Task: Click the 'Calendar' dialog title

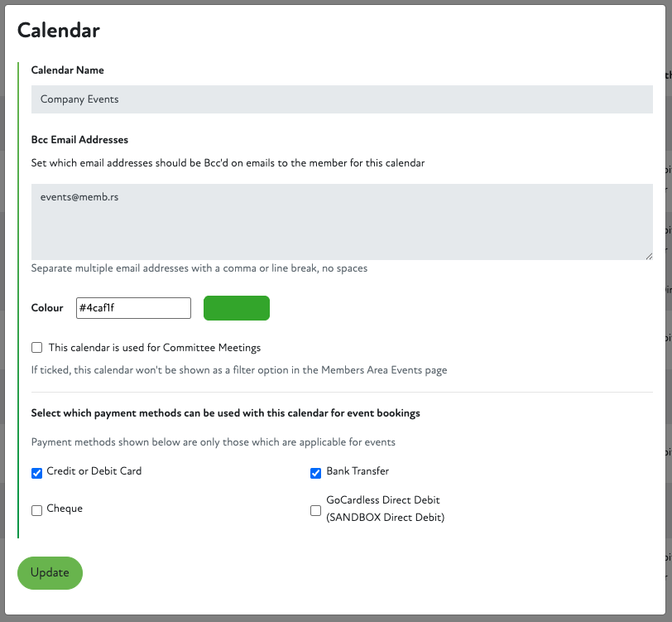Action: 59,31
